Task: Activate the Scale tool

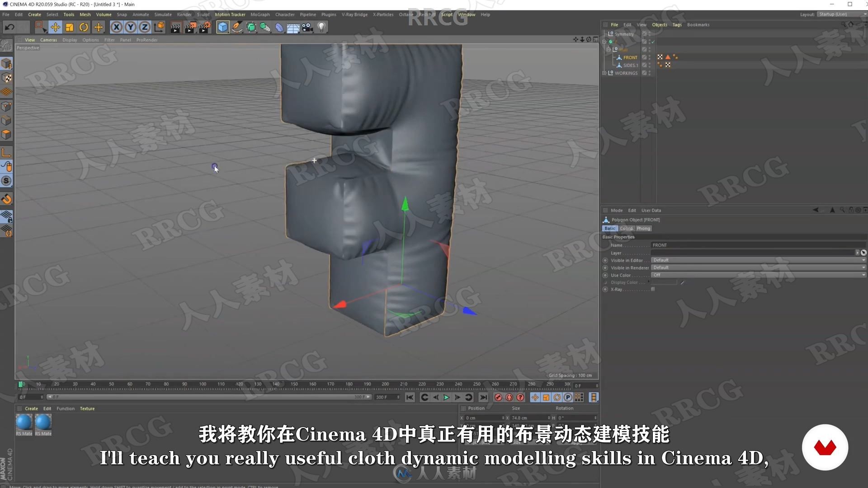Action: click(x=70, y=28)
